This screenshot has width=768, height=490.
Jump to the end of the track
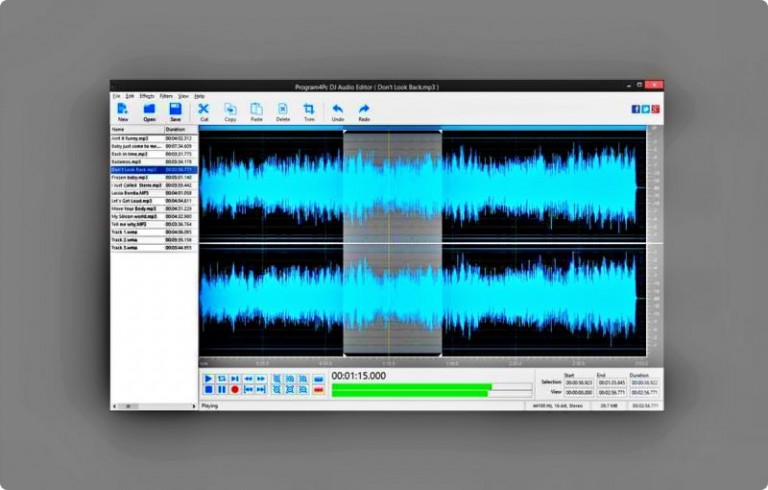(x=261, y=390)
